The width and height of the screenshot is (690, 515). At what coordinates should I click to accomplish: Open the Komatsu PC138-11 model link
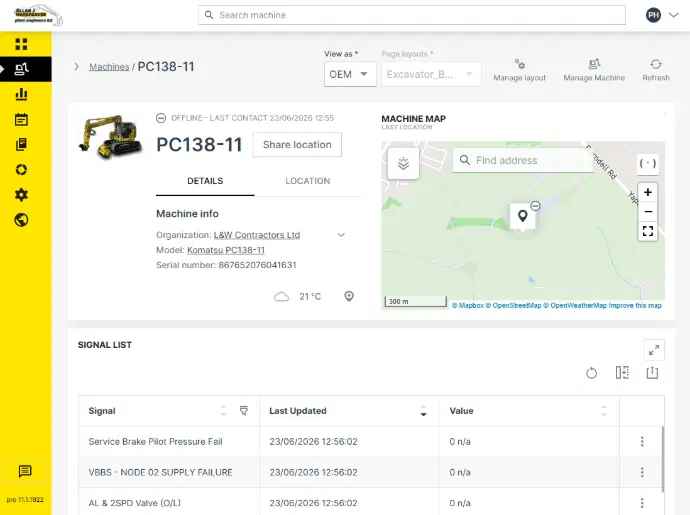click(226, 250)
